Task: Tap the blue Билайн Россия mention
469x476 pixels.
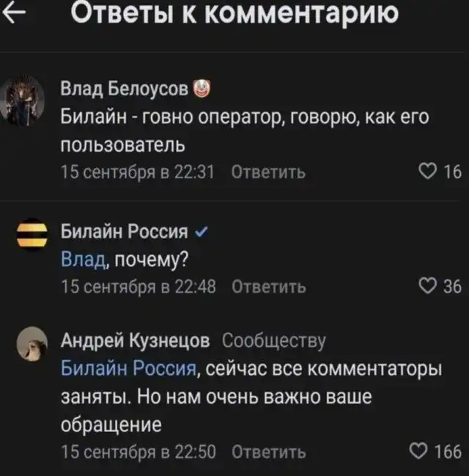Action: coord(128,368)
